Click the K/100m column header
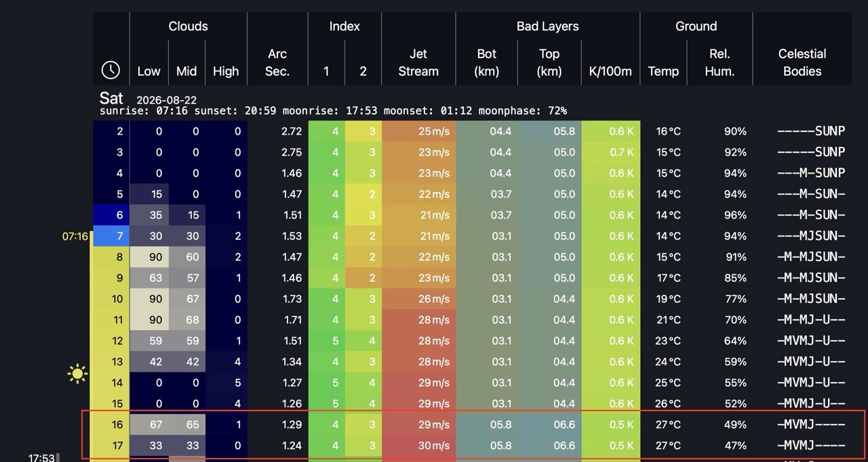This screenshot has width=868, height=462. (x=611, y=71)
